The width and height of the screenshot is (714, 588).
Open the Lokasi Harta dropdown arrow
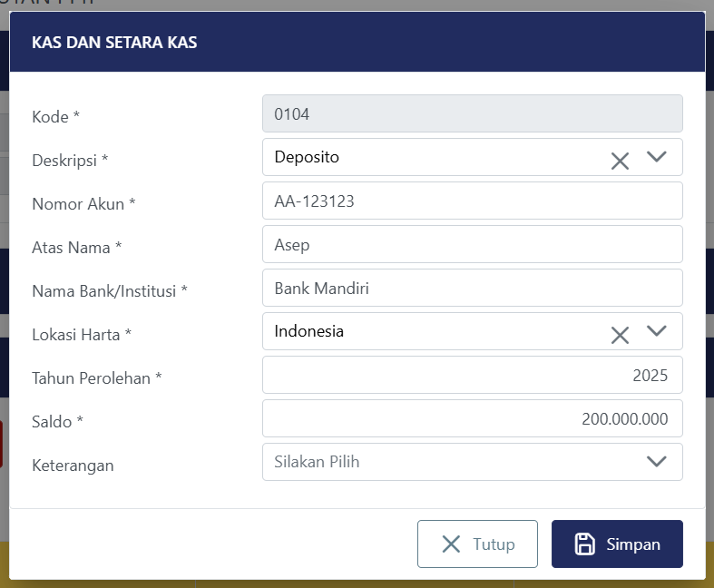(657, 331)
